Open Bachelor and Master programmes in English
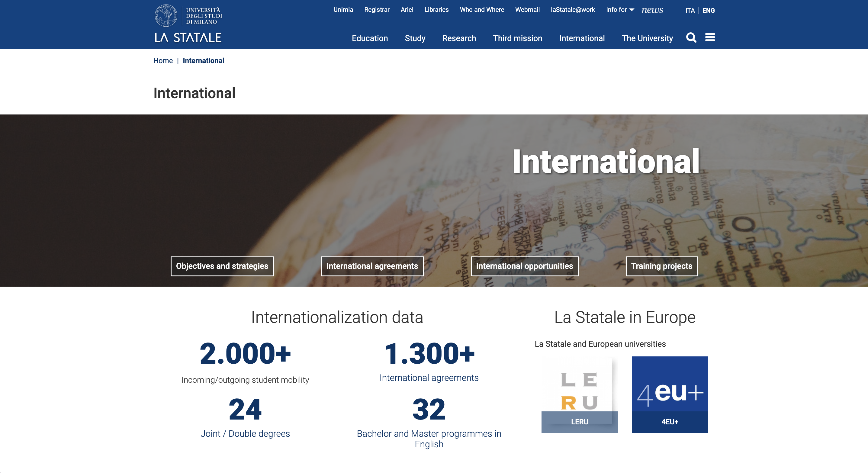Viewport: 868px width, 473px height. (429, 439)
